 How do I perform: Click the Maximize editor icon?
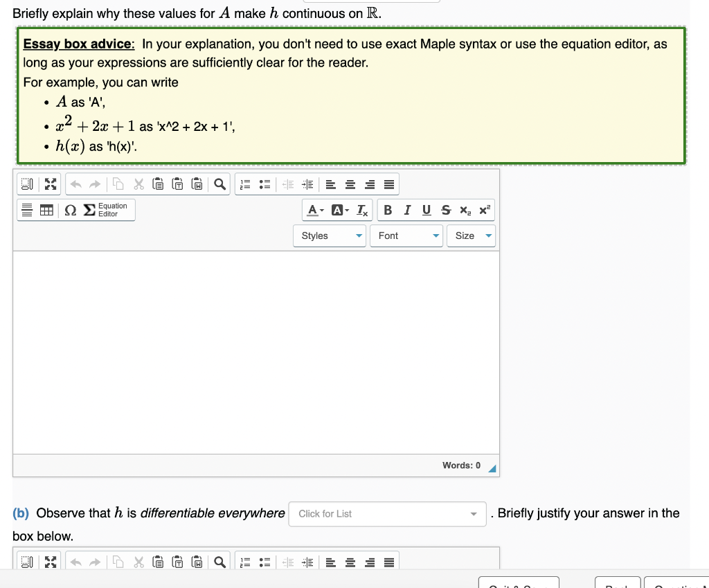tap(50, 184)
